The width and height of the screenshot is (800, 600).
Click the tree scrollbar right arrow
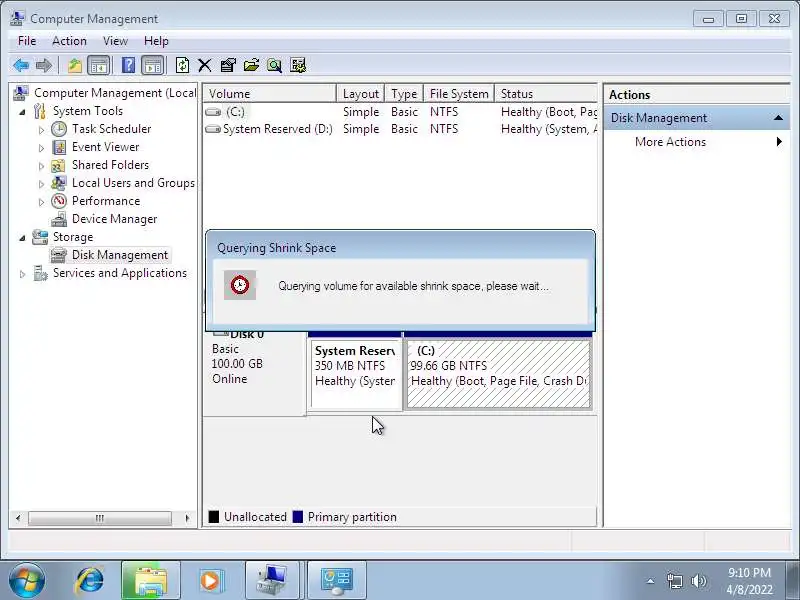point(187,518)
